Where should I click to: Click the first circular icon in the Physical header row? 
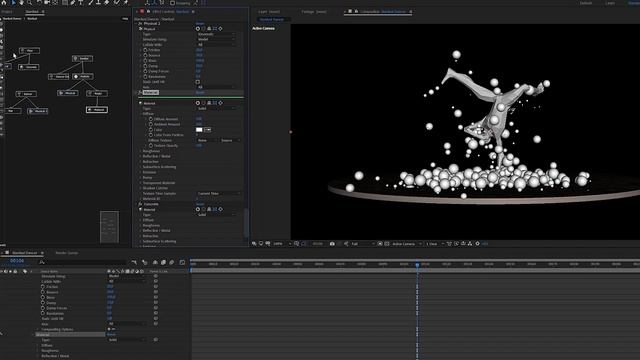pos(198,29)
